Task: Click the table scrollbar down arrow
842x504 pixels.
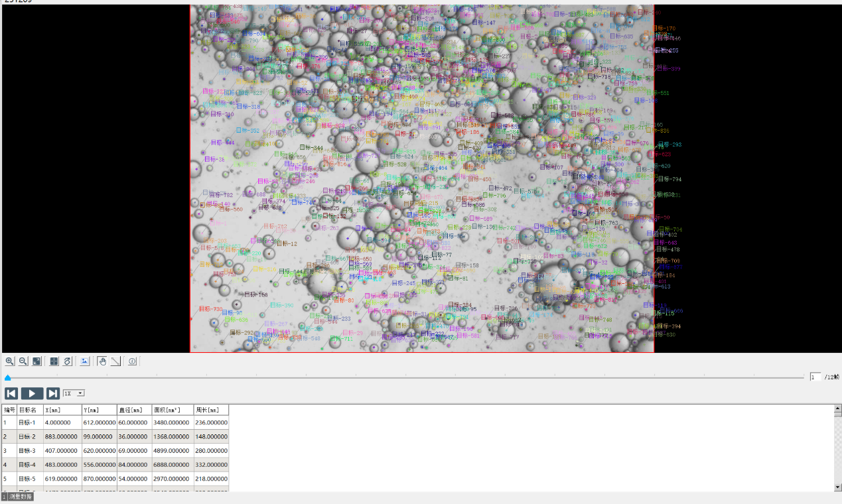Action: coord(837,487)
